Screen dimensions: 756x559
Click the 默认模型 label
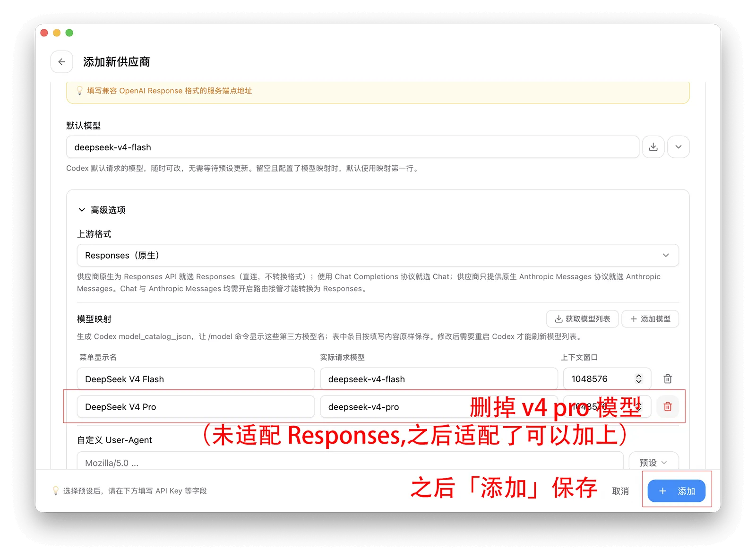[x=84, y=126]
